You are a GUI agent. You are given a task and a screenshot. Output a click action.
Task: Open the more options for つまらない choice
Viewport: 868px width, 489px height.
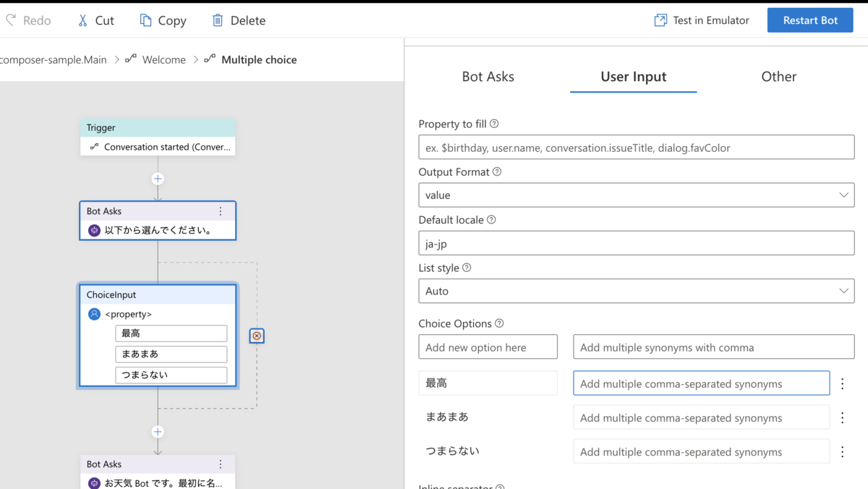coord(843,451)
